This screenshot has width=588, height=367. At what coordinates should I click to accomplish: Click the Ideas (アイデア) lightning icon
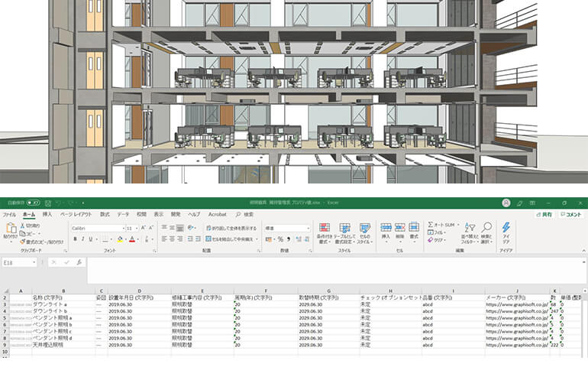[506, 229]
